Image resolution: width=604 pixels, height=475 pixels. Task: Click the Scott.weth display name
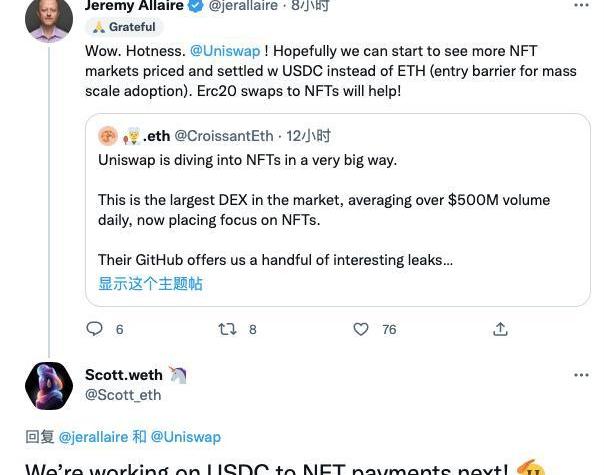123,375
